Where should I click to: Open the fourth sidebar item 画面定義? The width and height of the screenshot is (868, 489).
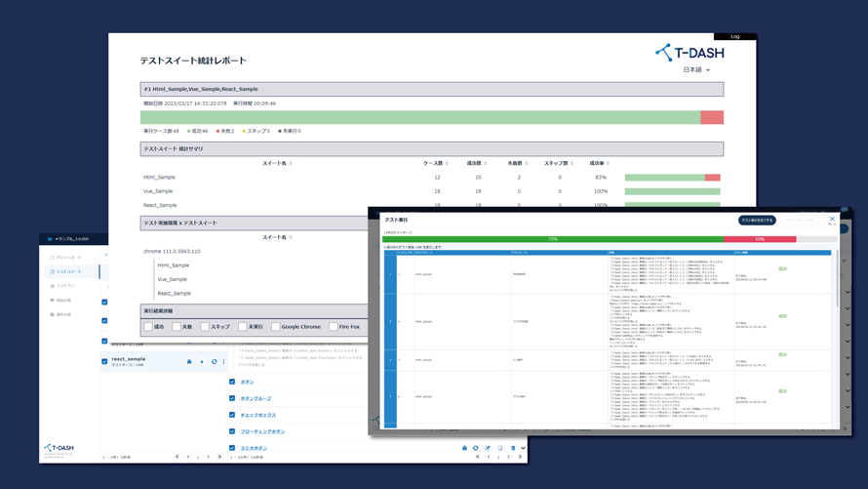tap(60, 301)
